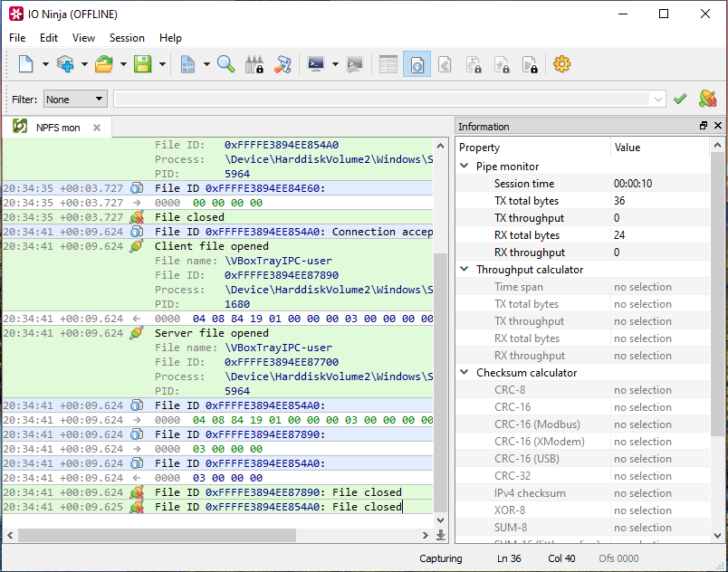The height and width of the screenshot is (572, 728).
Task: Click the binoculars with lock icon
Action: click(254, 64)
